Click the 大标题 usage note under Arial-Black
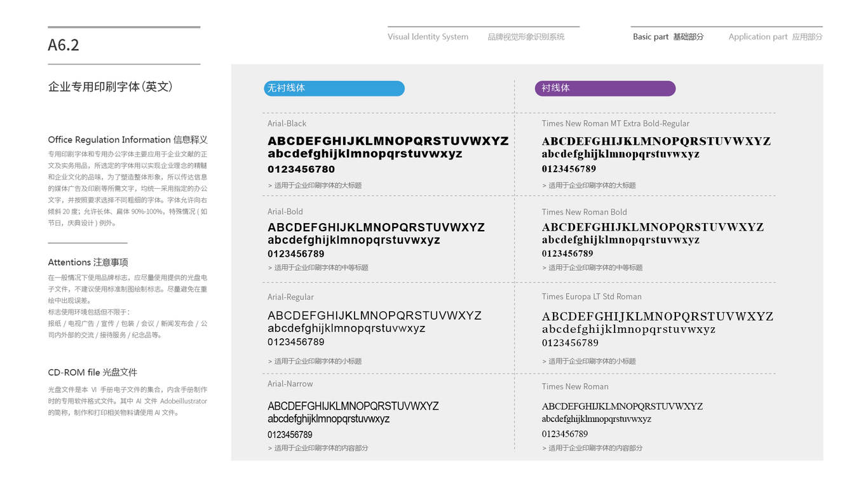Image resolution: width=868 pixels, height=488 pixels. click(315, 186)
